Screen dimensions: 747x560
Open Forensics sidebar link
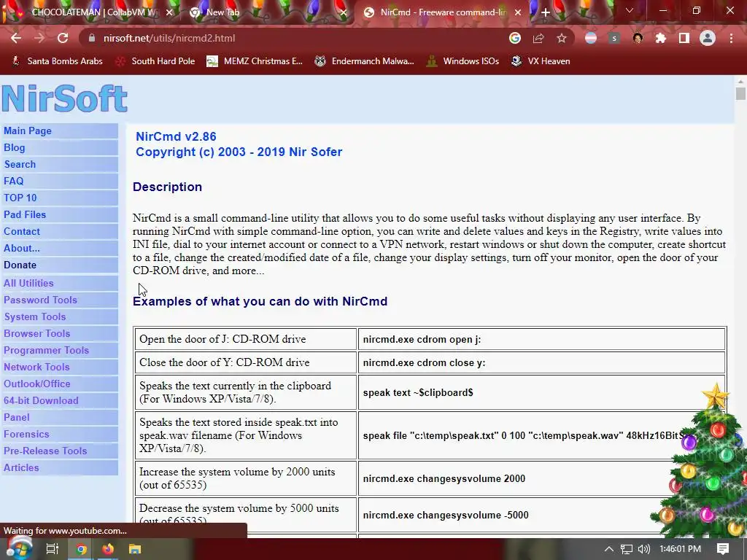[26, 435]
